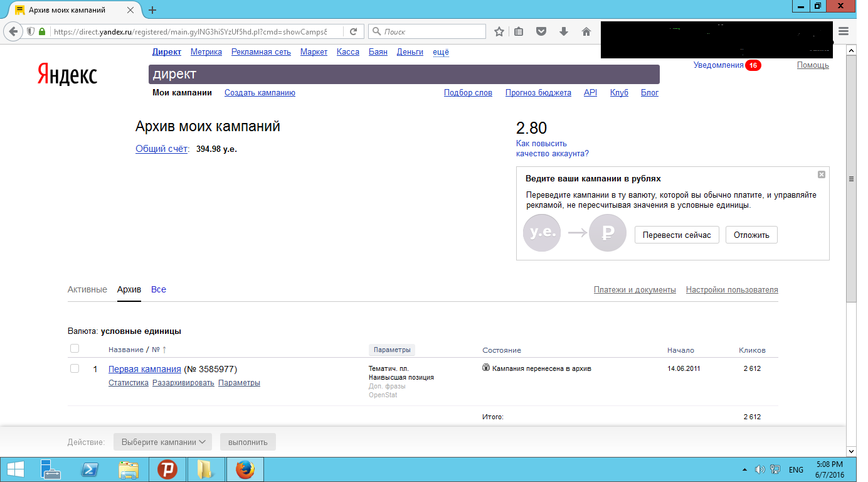Open the Блог link
This screenshot has height=482, width=868.
coord(650,92)
